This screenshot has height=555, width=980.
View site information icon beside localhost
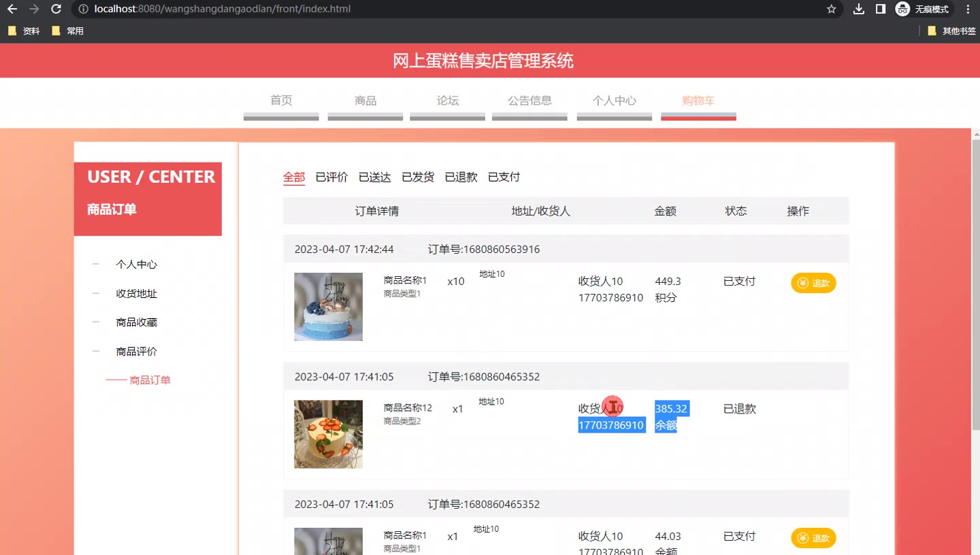click(83, 10)
